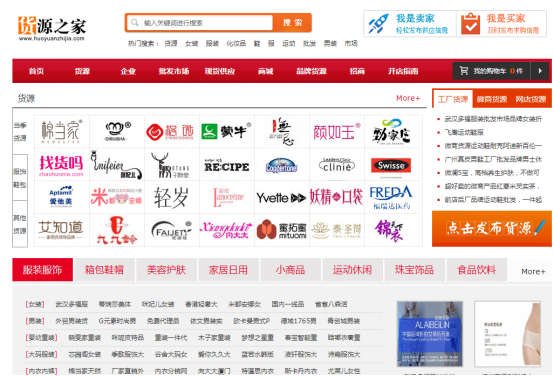Click the blue rocket seller icon

tap(378, 24)
